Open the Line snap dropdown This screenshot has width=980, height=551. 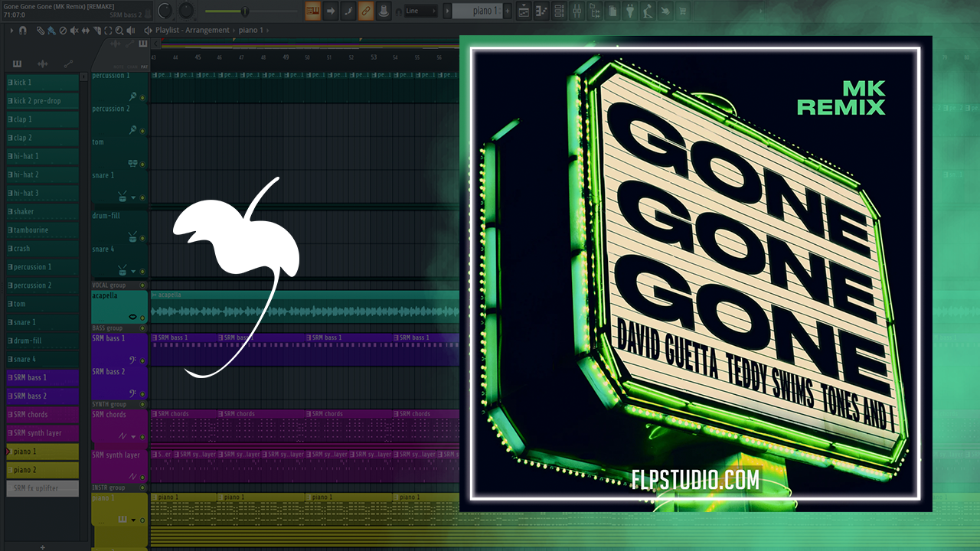pos(420,11)
